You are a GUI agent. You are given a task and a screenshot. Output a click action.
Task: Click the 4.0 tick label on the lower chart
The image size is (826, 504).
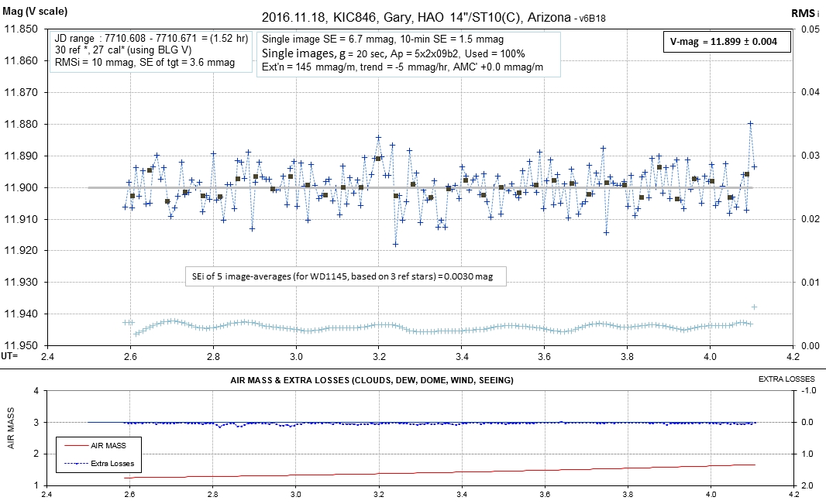point(711,495)
